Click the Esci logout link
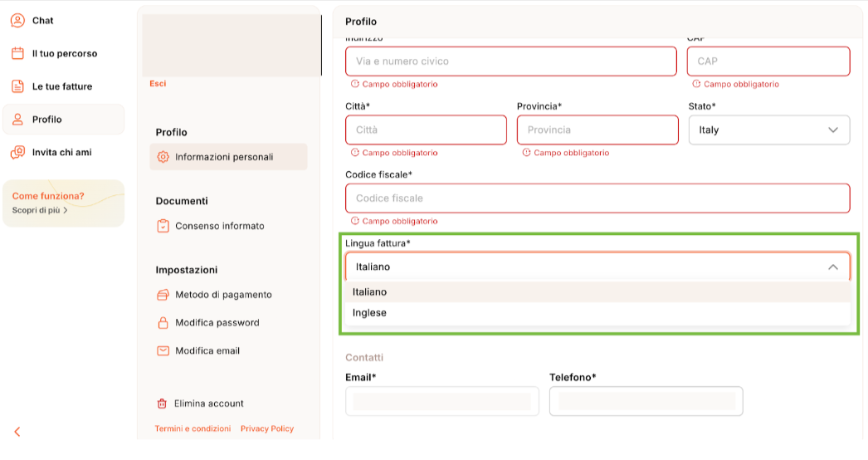The image size is (868, 460). pos(158,84)
